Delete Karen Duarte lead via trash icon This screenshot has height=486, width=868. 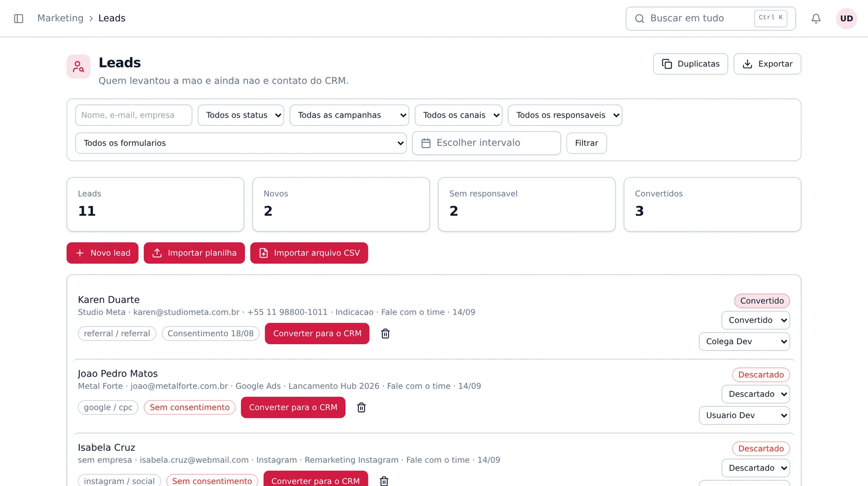[x=385, y=334]
